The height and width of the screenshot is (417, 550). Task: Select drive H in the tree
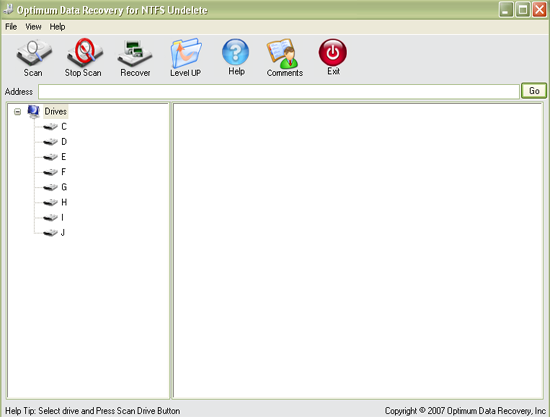point(64,202)
